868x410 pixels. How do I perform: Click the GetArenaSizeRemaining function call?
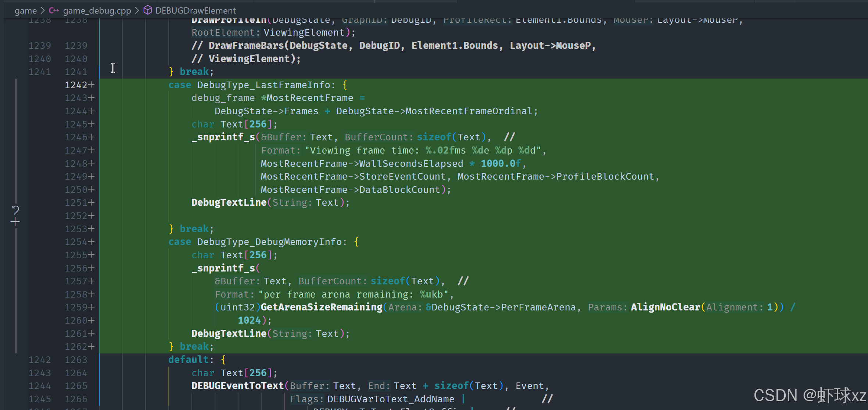point(322,307)
